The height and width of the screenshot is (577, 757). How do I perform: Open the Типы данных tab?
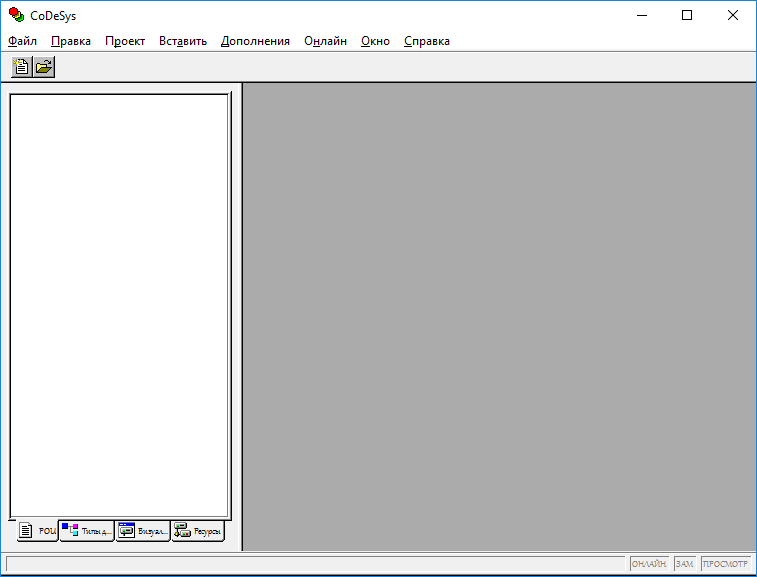[x=87, y=531]
